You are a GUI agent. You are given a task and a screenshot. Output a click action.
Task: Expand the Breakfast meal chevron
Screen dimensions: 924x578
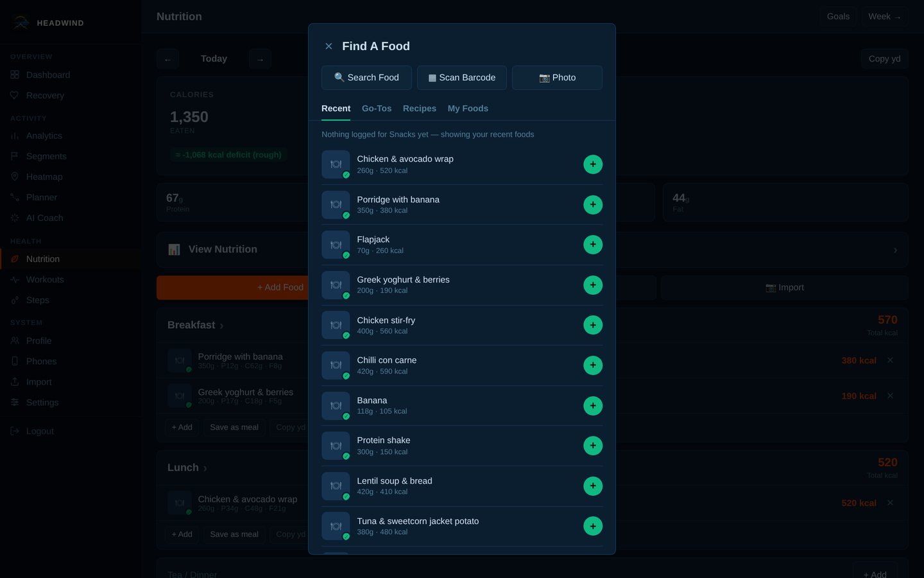[221, 326]
